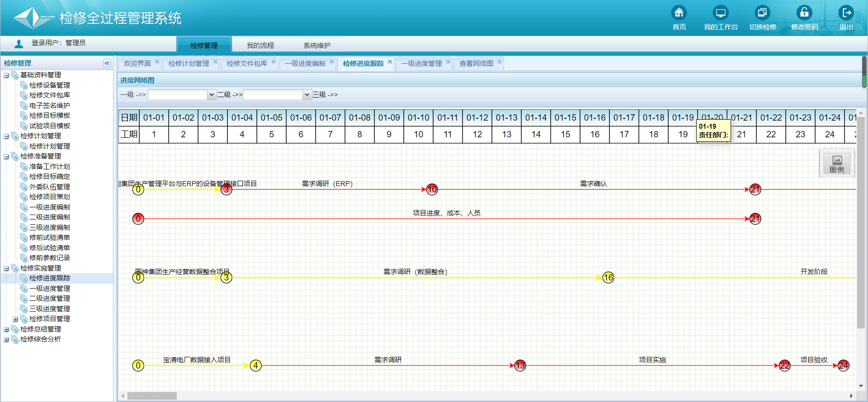
Task: Switch to the 我的流程 tab
Action: (x=260, y=46)
